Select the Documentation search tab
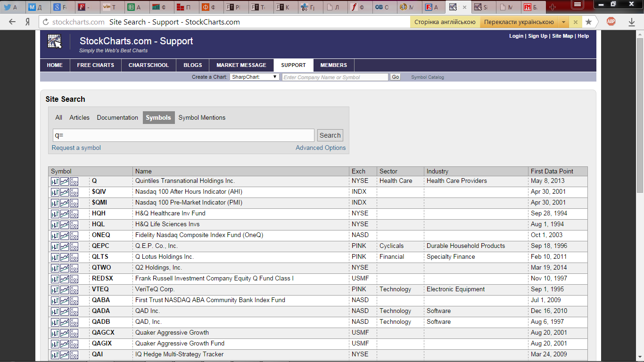 point(117,117)
